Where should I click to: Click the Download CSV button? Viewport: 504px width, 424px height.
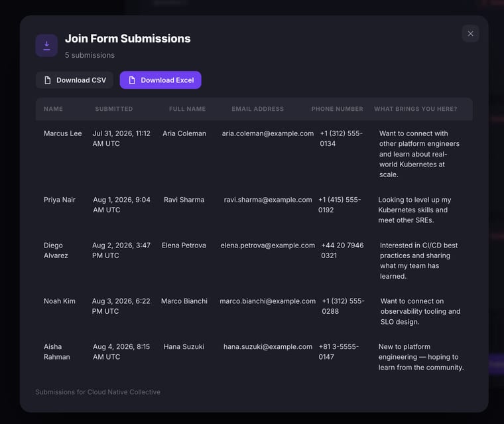pos(74,80)
